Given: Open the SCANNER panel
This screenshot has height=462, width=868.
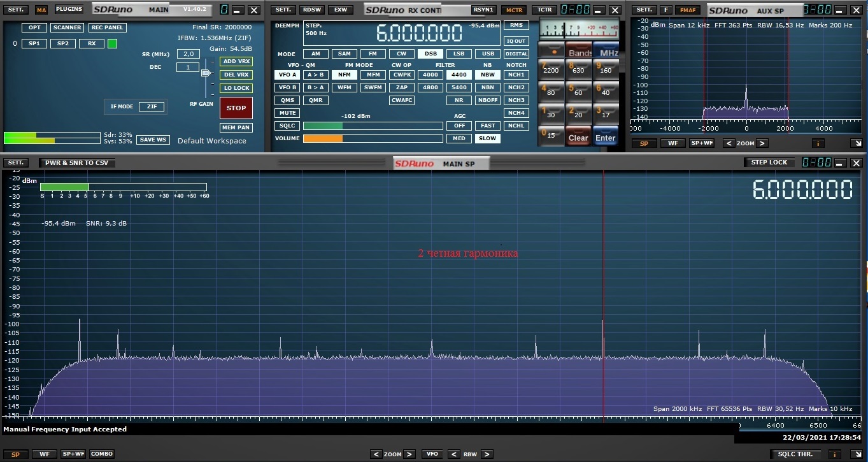Looking at the screenshot, I should [68, 27].
